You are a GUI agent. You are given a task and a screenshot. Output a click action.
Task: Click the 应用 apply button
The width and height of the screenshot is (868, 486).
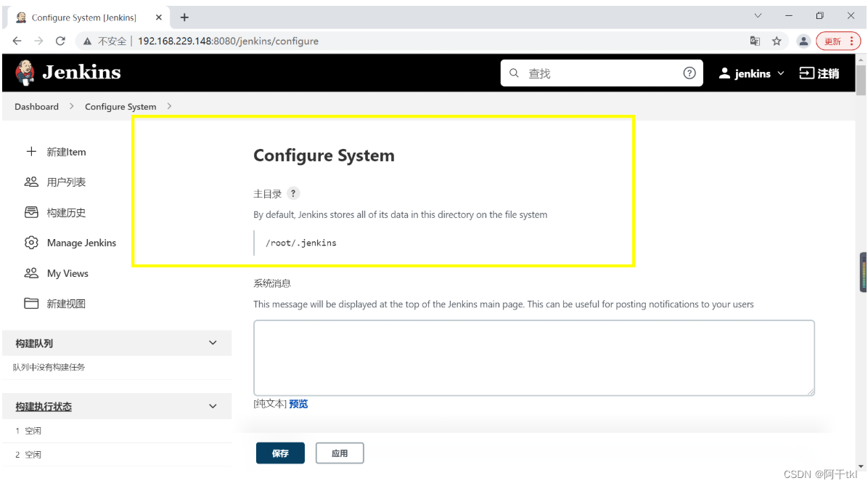(340, 453)
